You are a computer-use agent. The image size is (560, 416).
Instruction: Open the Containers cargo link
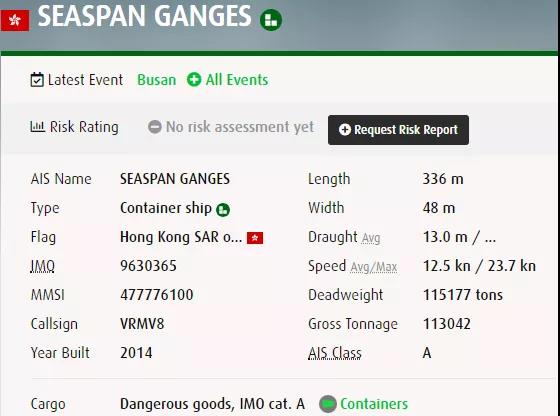374,404
